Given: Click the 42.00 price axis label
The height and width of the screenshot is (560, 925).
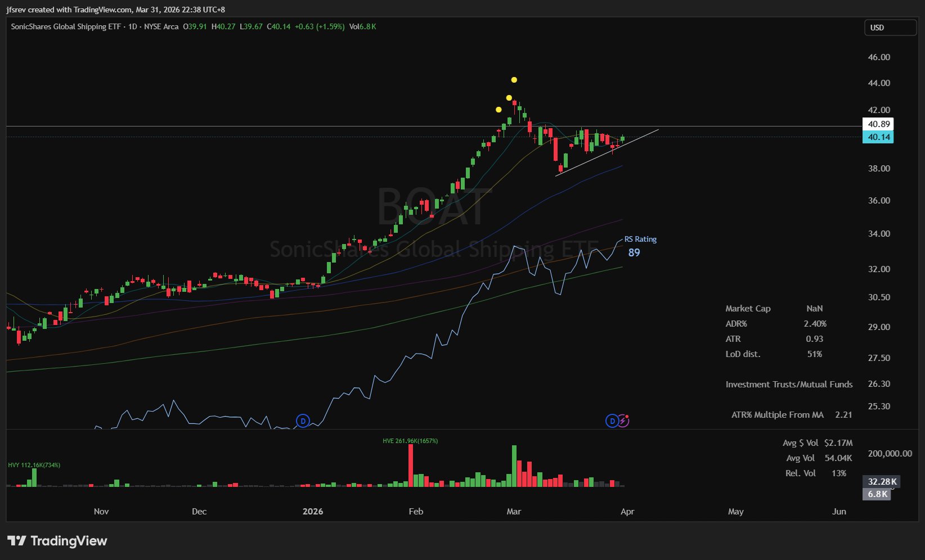Looking at the screenshot, I should pos(879,110).
